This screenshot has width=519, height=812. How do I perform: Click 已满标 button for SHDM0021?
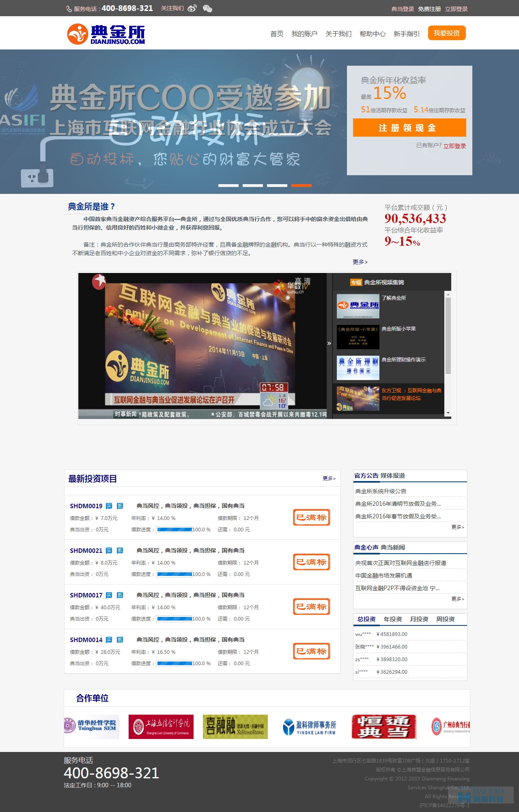point(312,562)
